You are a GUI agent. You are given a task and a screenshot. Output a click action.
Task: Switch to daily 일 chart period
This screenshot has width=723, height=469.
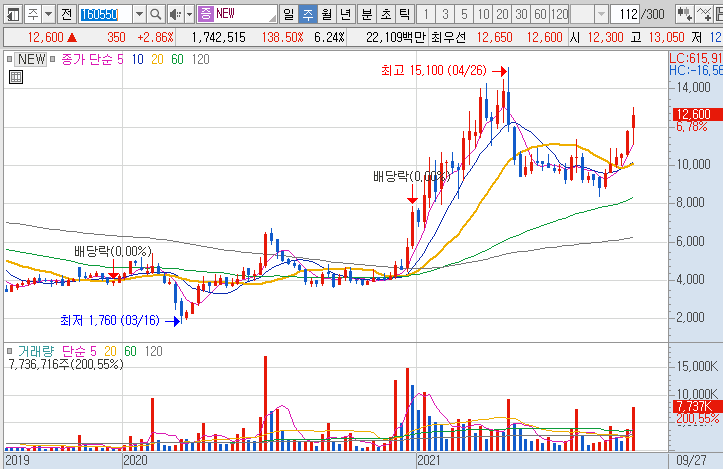288,14
